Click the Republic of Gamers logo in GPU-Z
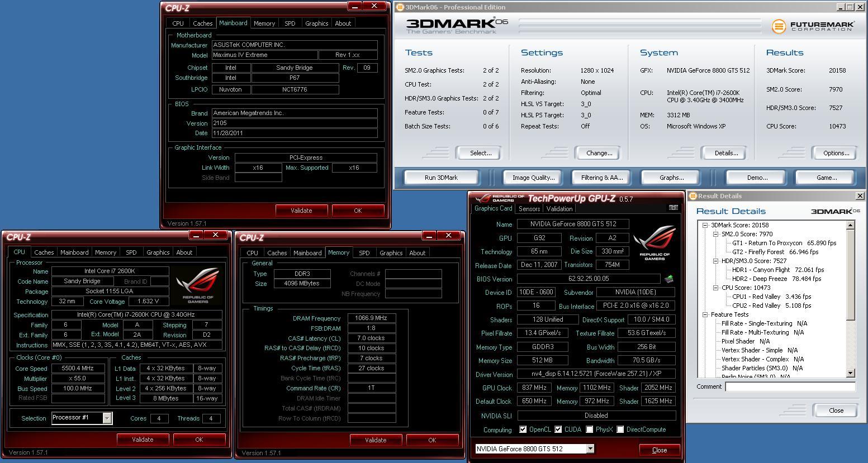This screenshot has height=463, width=868. click(x=654, y=242)
